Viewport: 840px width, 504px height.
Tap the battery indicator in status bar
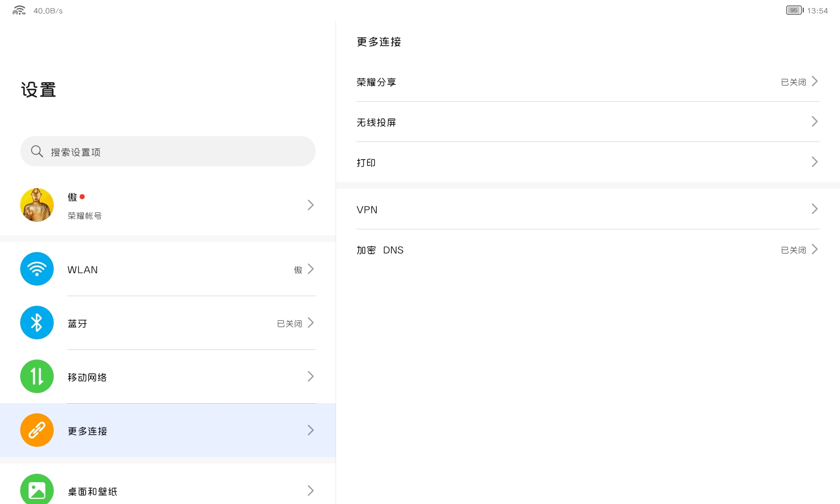tap(795, 10)
